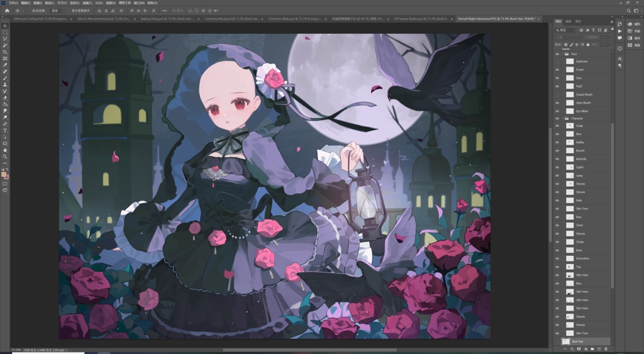Select the Hand tool
This screenshot has height=354, width=644.
click(5, 150)
